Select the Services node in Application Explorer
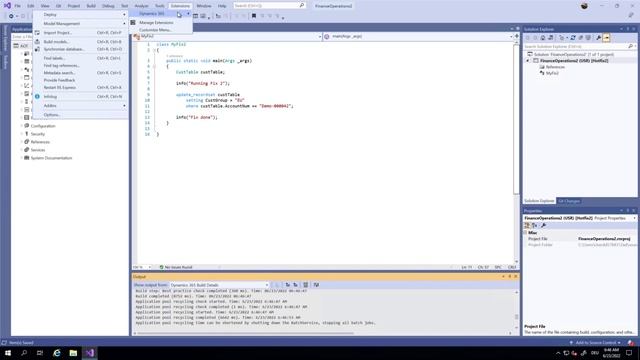The width and height of the screenshot is (640, 360). 38,150
